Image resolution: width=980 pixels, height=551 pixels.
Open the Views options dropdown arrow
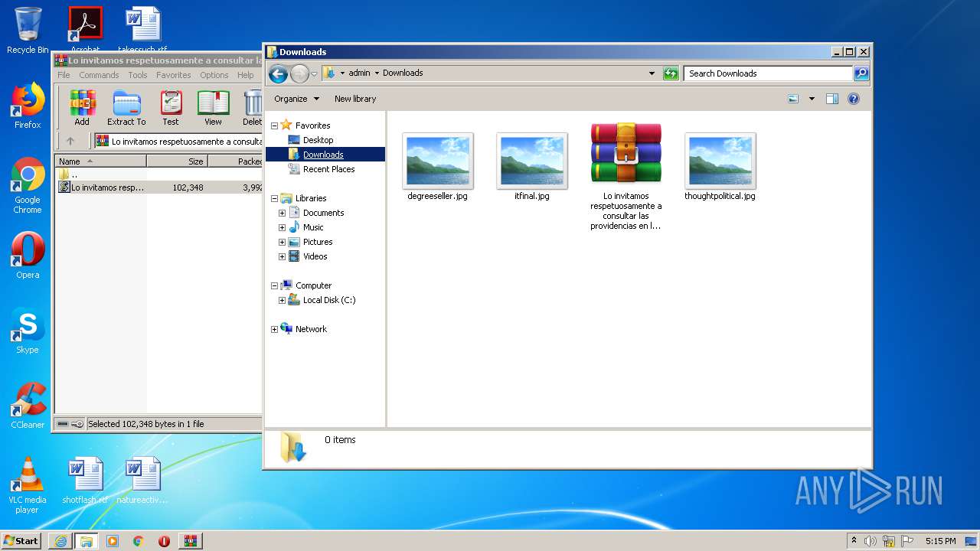tap(812, 99)
